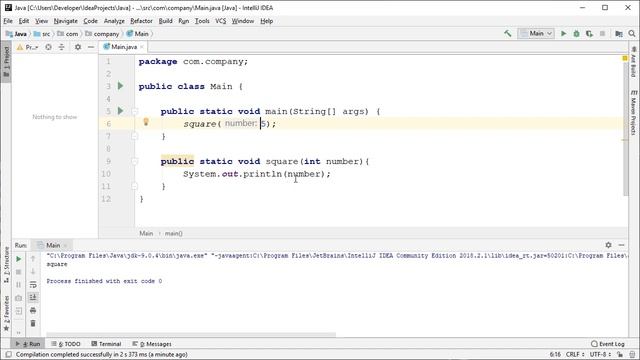Toggle the Favorites tool window stripe
The image size is (640, 360).
(6, 313)
